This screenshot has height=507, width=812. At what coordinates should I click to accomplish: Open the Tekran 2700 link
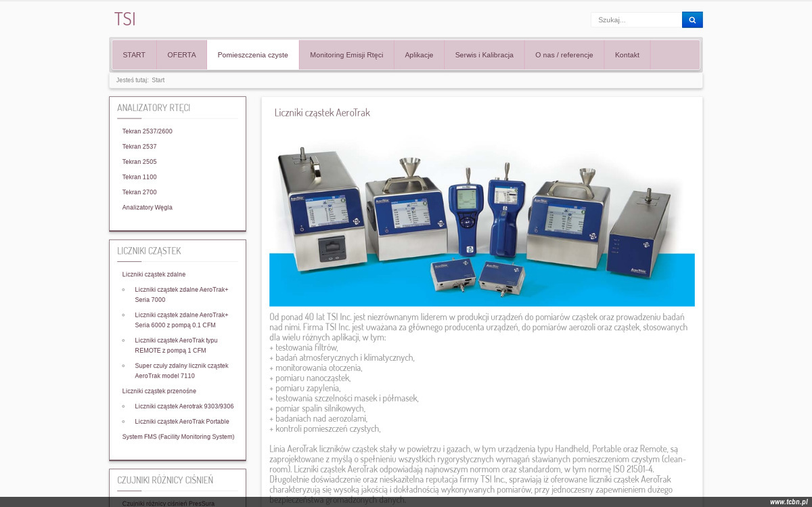pos(139,192)
